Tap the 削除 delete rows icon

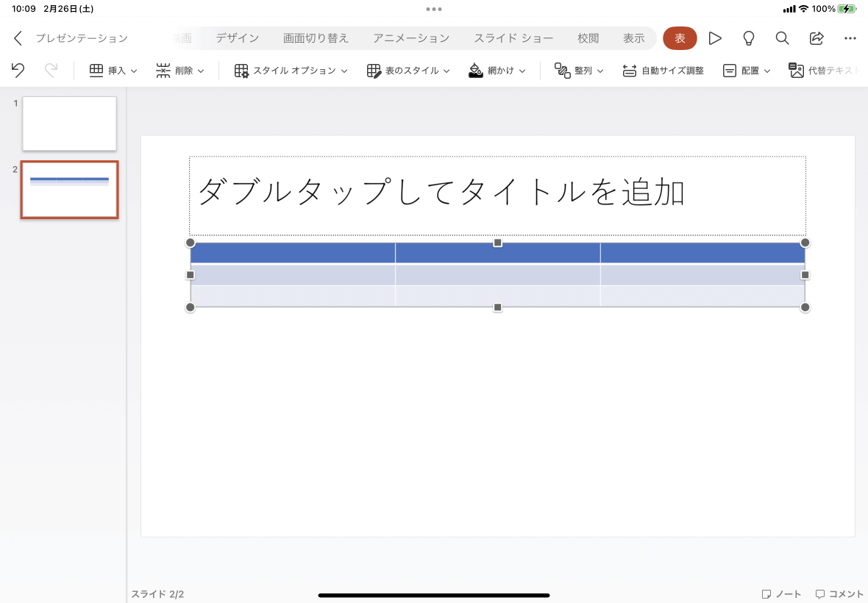[163, 71]
